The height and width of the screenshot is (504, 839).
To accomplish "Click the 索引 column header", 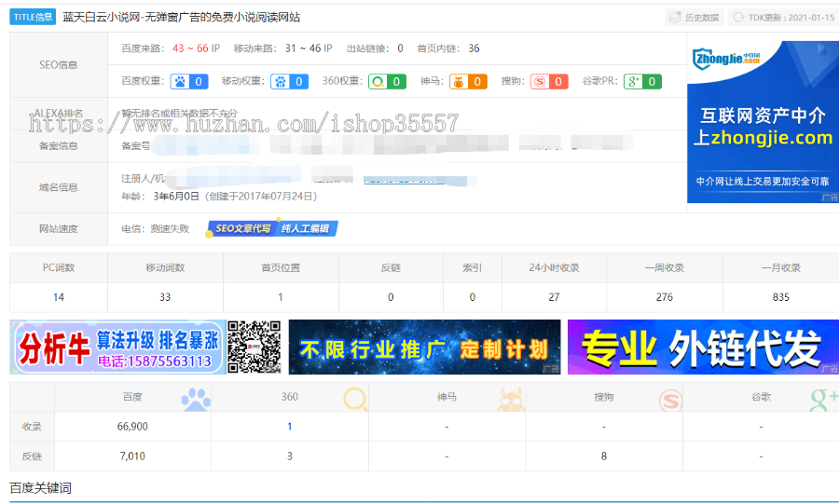I will (x=472, y=267).
